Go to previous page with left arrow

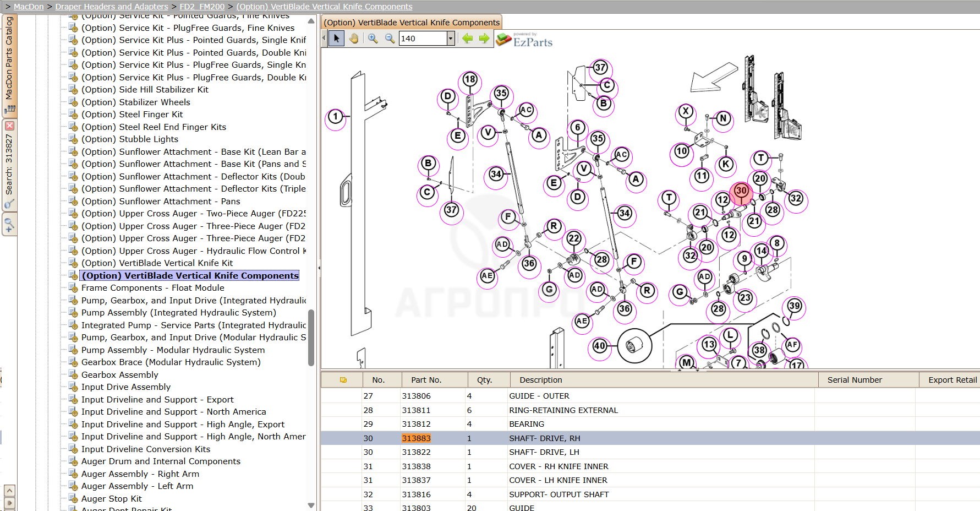[467, 39]
